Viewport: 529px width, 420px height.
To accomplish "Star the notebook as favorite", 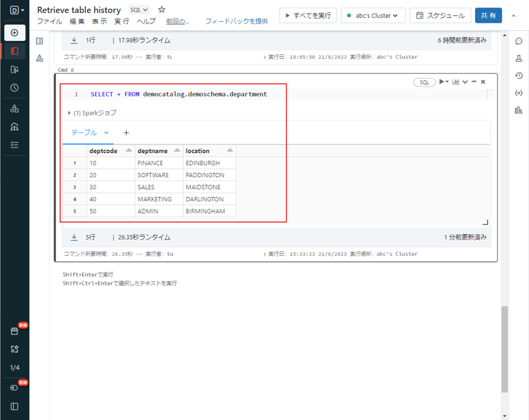I will pyautogui.click(x=162, y=10).
